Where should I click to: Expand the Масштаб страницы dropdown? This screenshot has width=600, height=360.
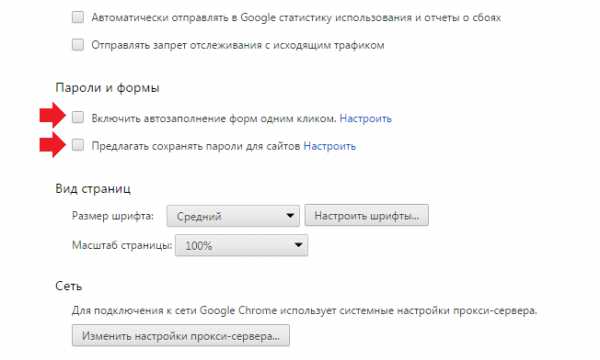coord(241,245)
